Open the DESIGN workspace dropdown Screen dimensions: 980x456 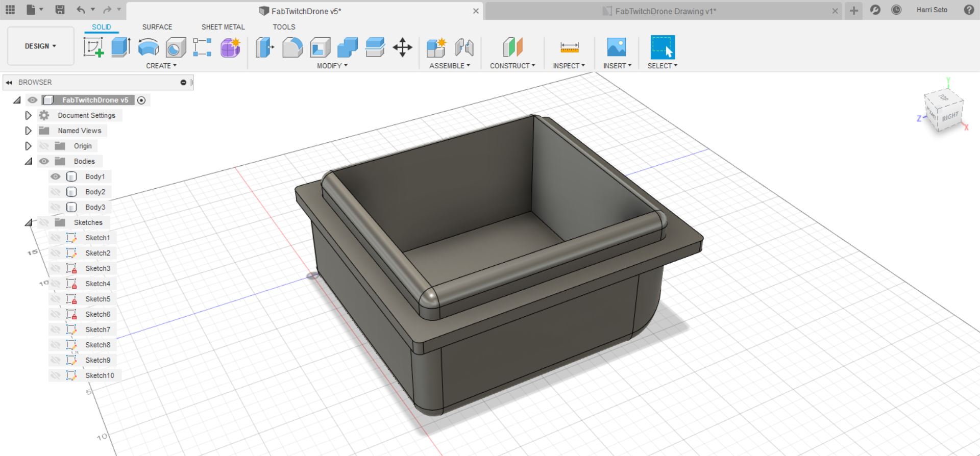[40, 46]
